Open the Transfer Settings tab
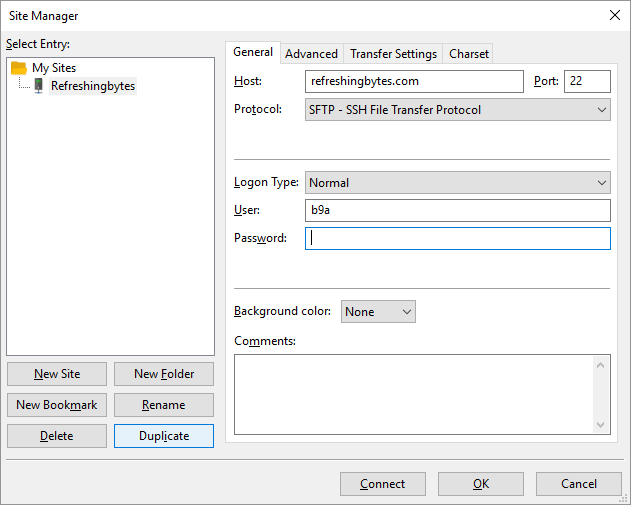Viewport: 631px width, 505px height. coord(393,54)
